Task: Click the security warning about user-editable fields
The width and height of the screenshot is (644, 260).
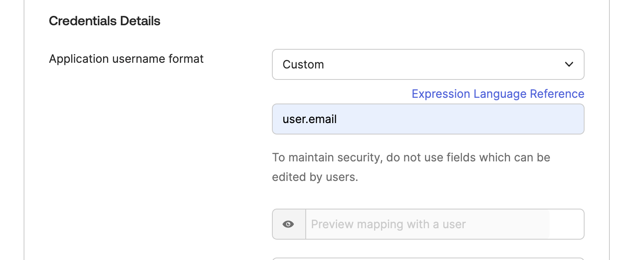Action: [x=411, y=167]
